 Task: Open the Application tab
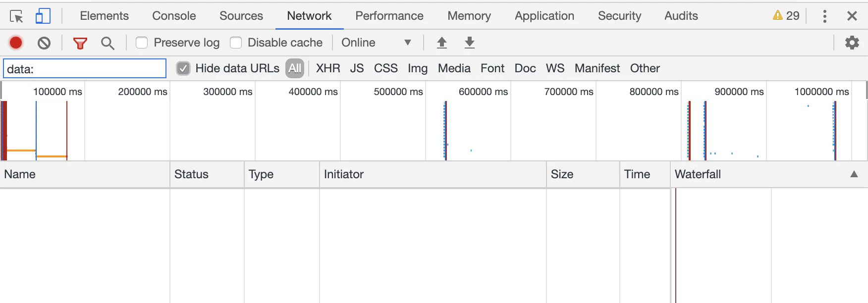[x=544, y=16]
